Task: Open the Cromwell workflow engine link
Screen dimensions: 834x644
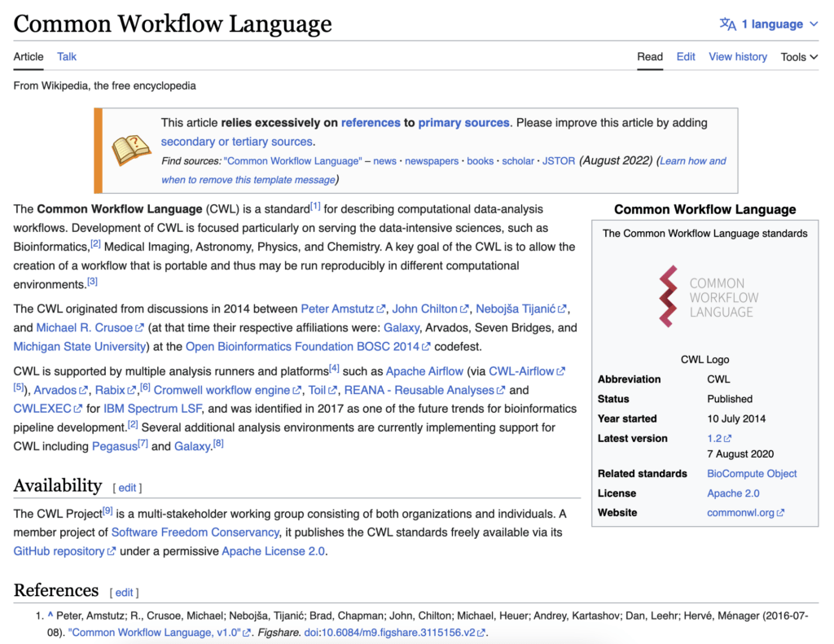Action: click(227, 390)
